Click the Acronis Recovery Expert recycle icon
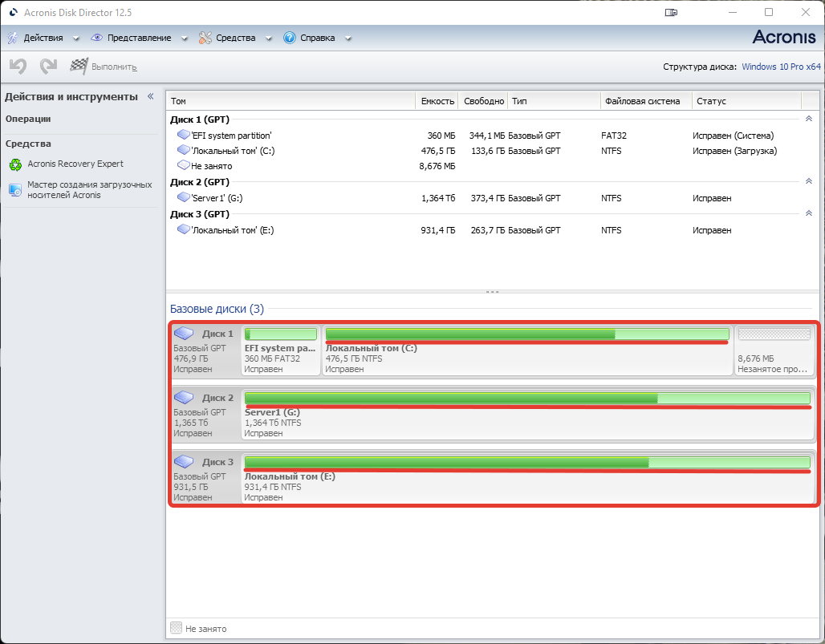The width and height of the screenshot is (825, 644). [16, 164]
